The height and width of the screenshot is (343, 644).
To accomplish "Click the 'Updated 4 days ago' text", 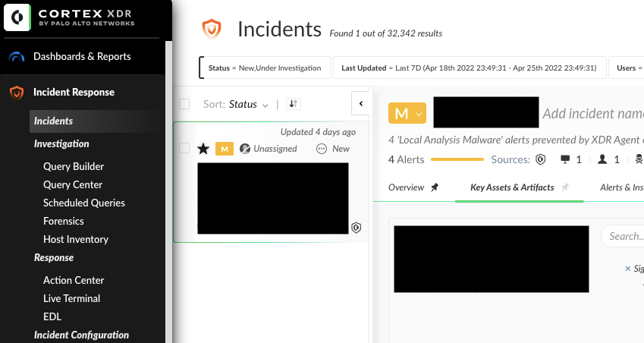I will [x=318, y=132].
